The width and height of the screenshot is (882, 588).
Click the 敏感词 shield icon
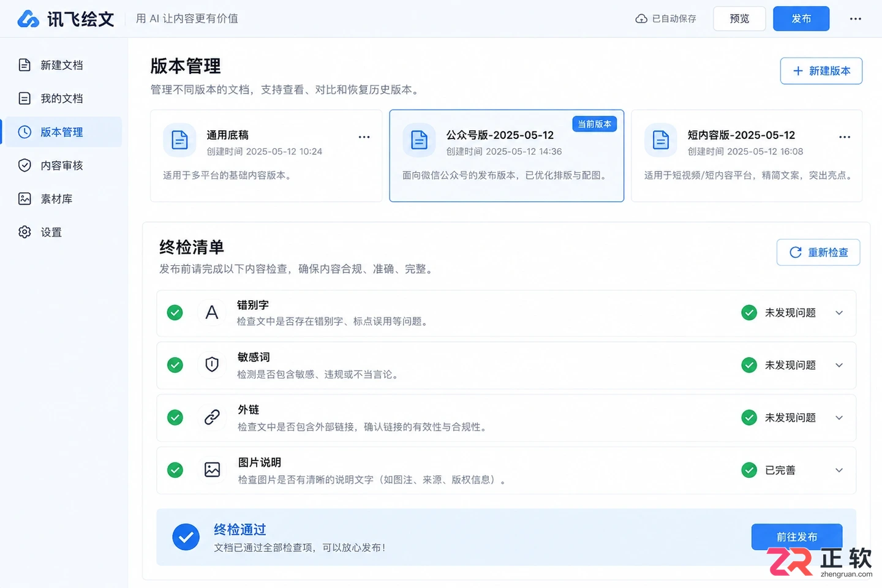pyautogui.click(x=212, y=365)
